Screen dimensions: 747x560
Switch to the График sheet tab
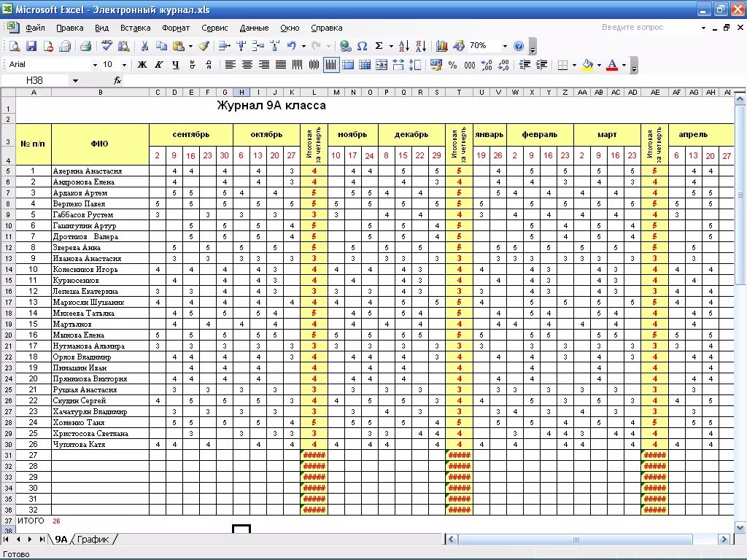pos(93,539)
